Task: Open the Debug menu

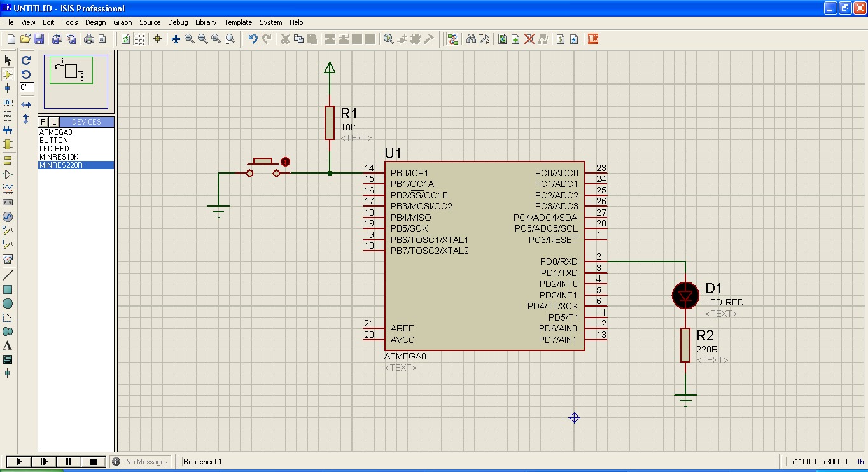Action: click(x=178, y=22)
